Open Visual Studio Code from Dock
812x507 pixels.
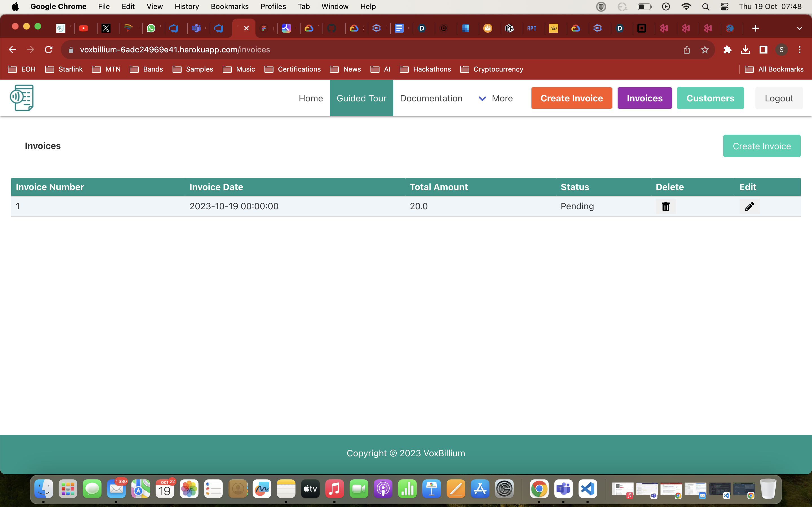click(588, 489)
